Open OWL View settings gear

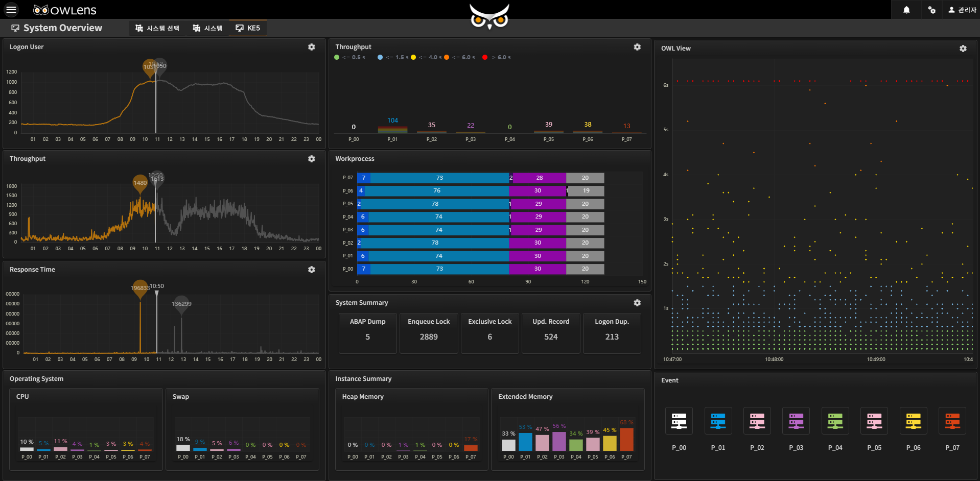tap(963, 49)
